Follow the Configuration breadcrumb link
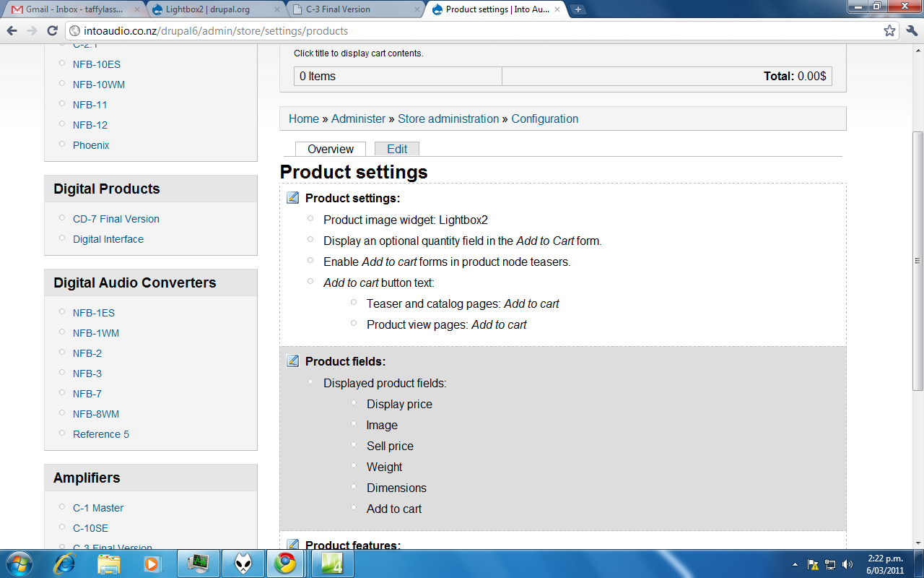924x578 pixels. (x=545, y=118)
